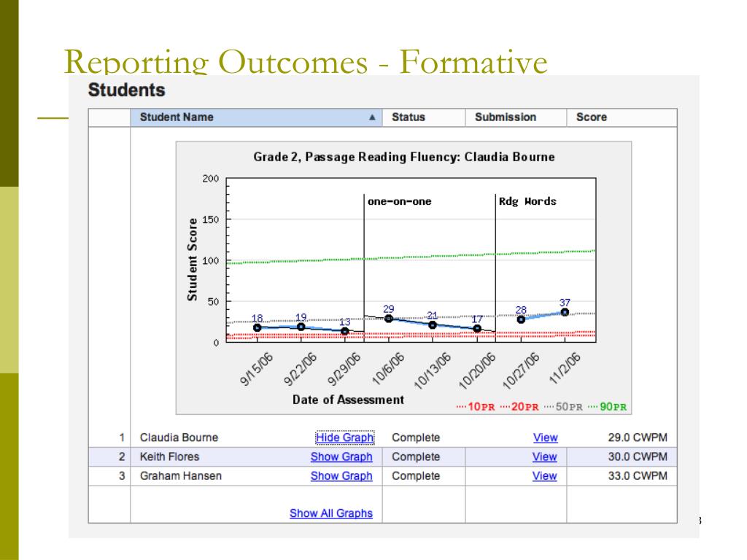747x560 pixels.
Task: Select the Graham Hansen name cell
Action: tap(181, 475)
